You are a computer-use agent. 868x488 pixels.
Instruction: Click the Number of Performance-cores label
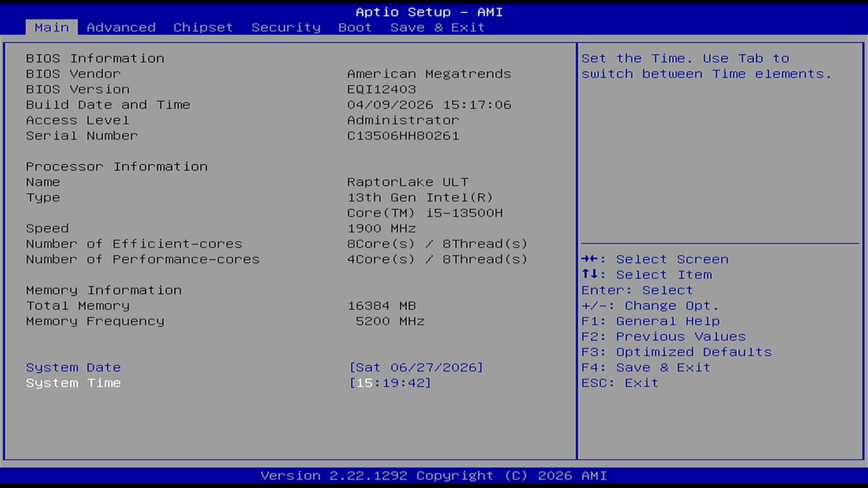pyautogui.click(x=143, y=259)
